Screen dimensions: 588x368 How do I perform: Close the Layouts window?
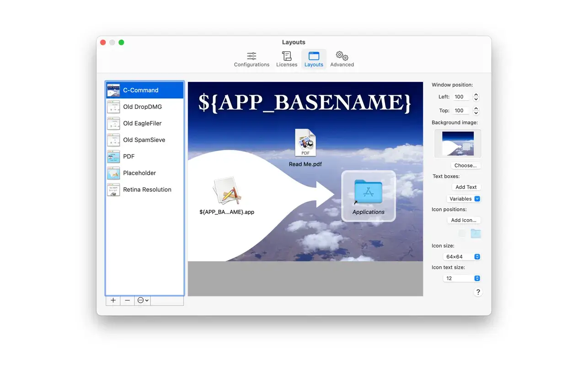click(x=103, y=43)
